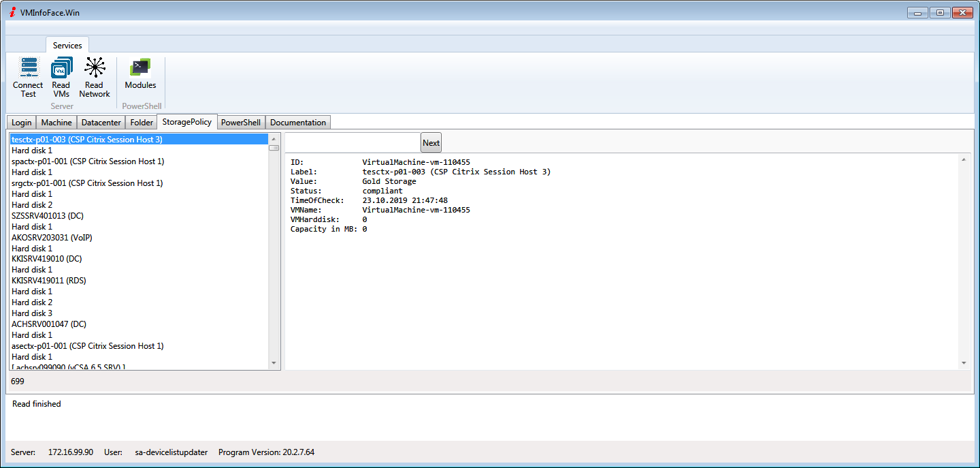Click the 699 count label

tap(18, 381)
